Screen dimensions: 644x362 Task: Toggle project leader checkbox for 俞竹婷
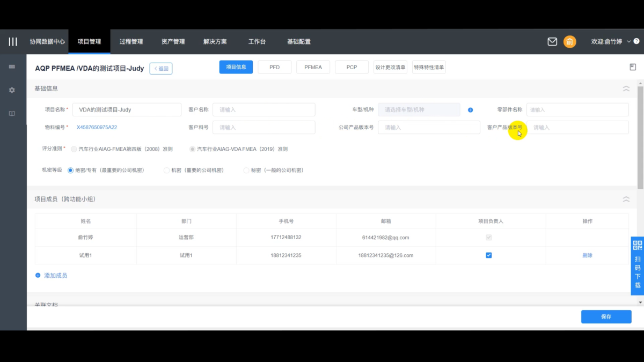coord(488,237)
